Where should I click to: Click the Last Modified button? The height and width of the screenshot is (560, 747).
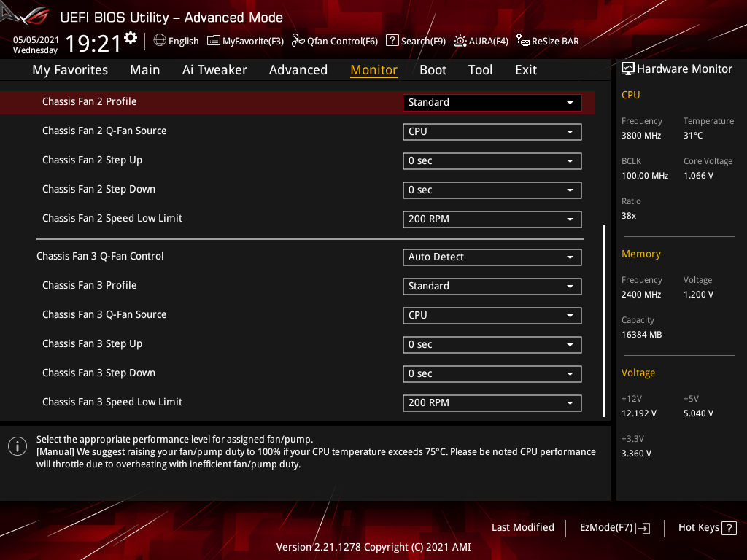point(522,528)
